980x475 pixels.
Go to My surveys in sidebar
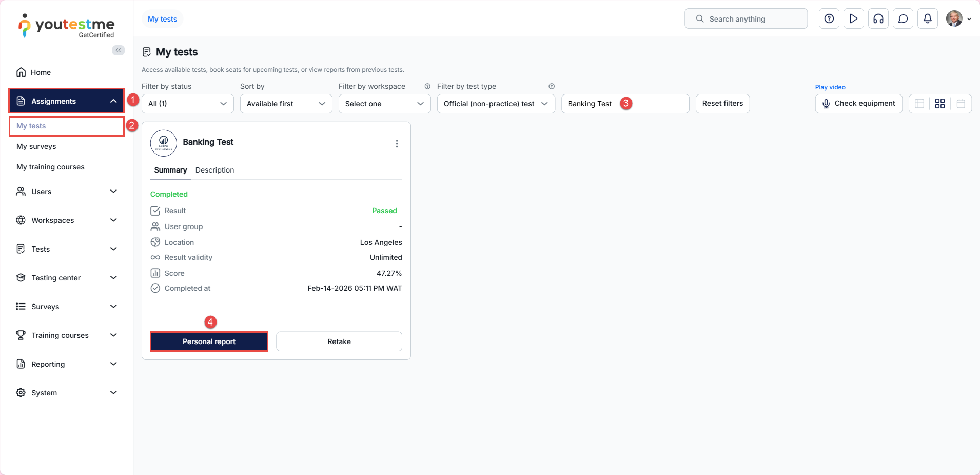coord(36,146)
